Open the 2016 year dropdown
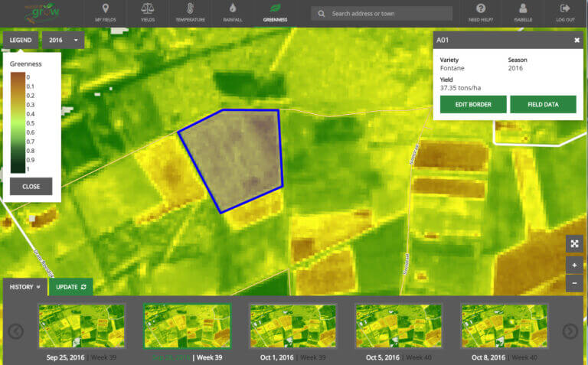Viewport: 588px width, 365px height. coord(64,41)
